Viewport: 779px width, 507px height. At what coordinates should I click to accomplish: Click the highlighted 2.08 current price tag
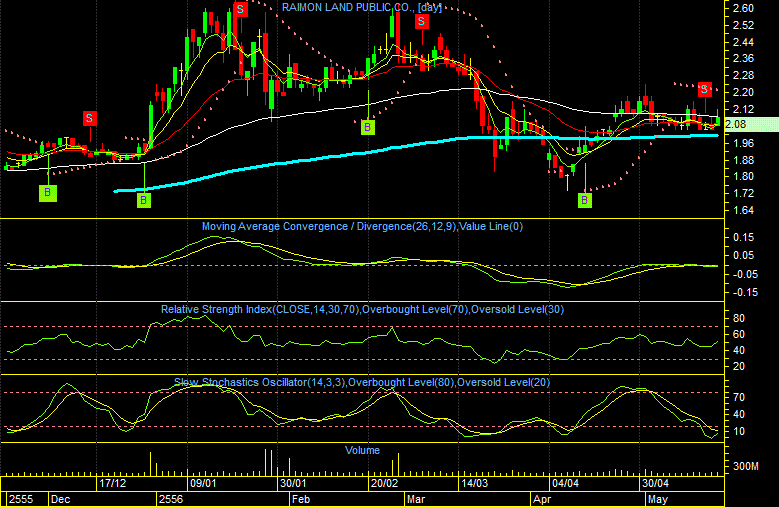751,124
